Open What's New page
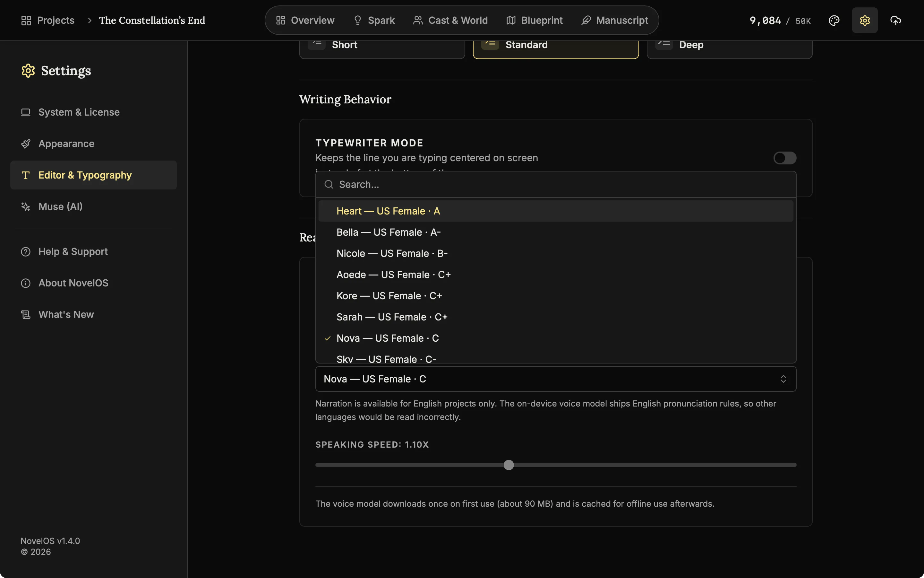The height and width of the screenshot is (578, 924). pos(94,315)
